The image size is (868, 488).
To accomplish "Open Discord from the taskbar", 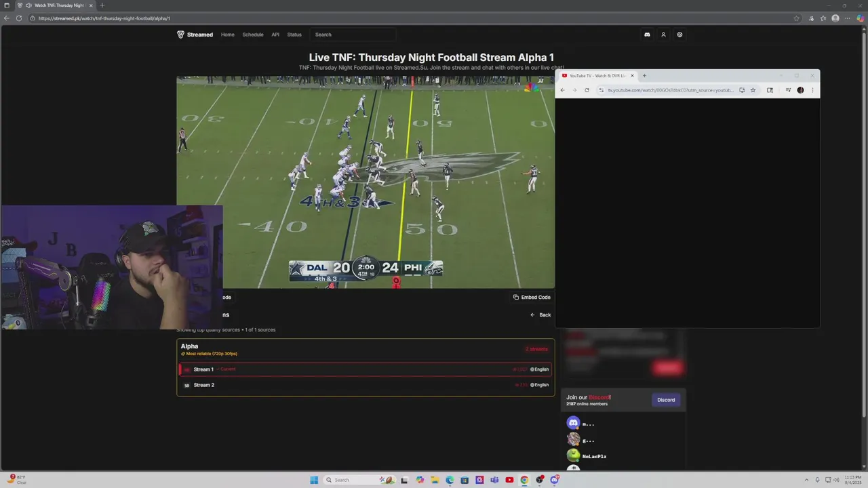I will pyautogui.click(x=555, y=480).
